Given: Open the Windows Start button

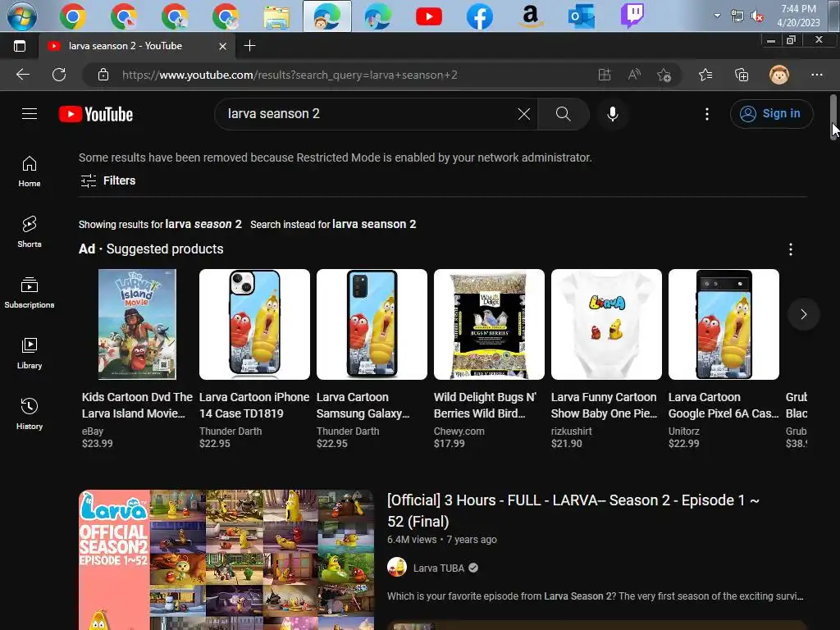Looking at the screenshot, I should 22,16.
